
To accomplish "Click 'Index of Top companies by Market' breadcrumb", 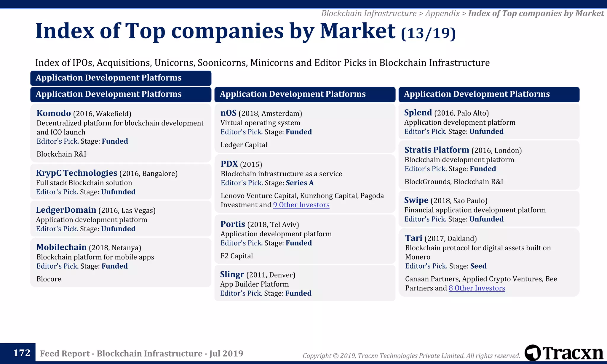I will [536, 13].
